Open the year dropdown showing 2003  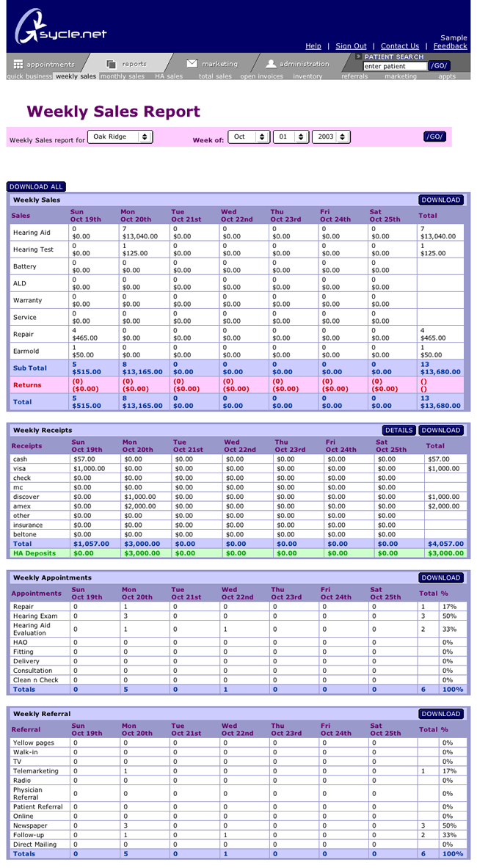[x=331, y=136]
